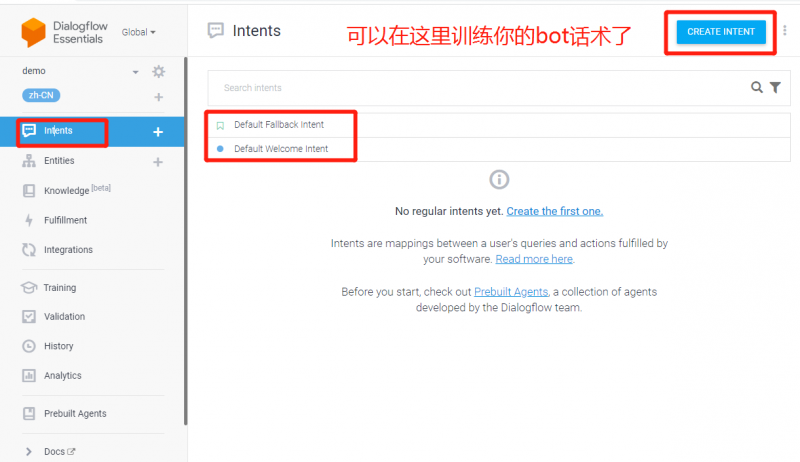800x462 pixels.
Task: Click the Intents header chat icon
Action: (215, 31)
